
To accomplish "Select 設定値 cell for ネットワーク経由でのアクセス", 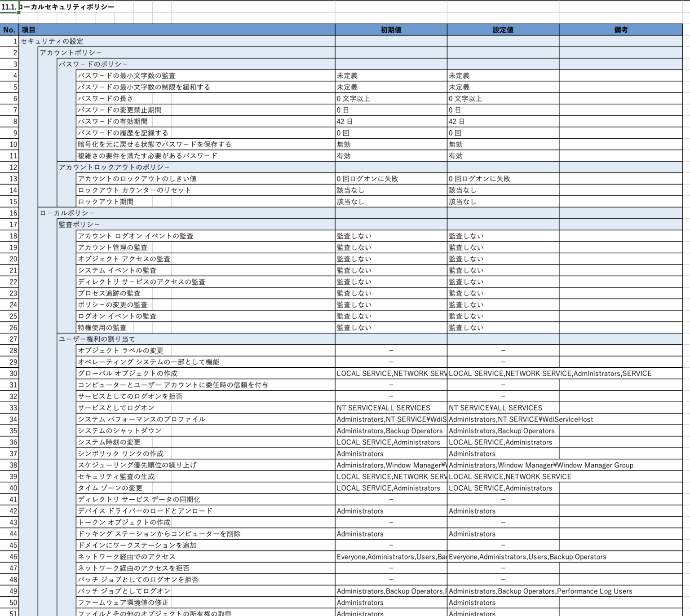I will (x=503, y=557).
